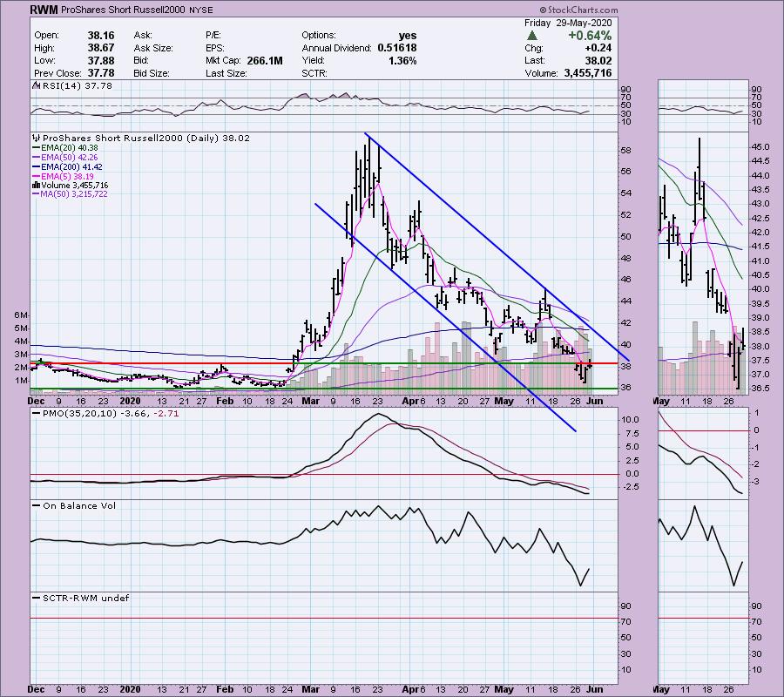Click the Mkt Cap value 266.1M
The height and width of the screenshot is (697, 784).
(x=265, y=60)
